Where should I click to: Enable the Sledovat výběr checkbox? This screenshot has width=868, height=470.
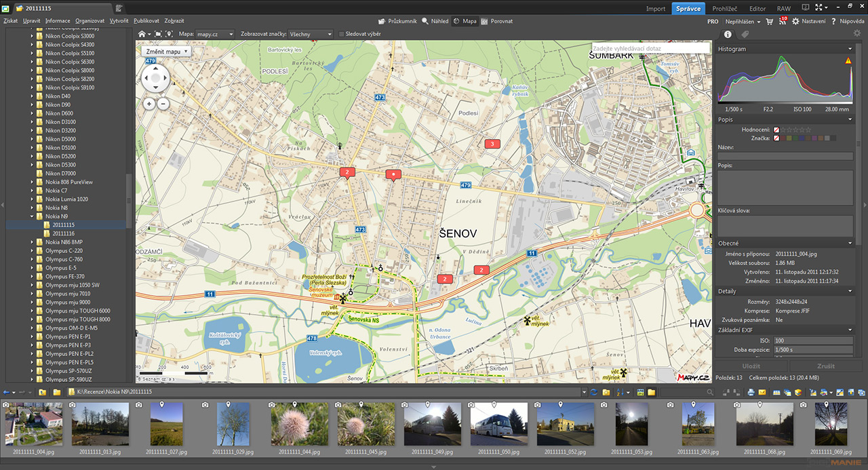(341, 34)
